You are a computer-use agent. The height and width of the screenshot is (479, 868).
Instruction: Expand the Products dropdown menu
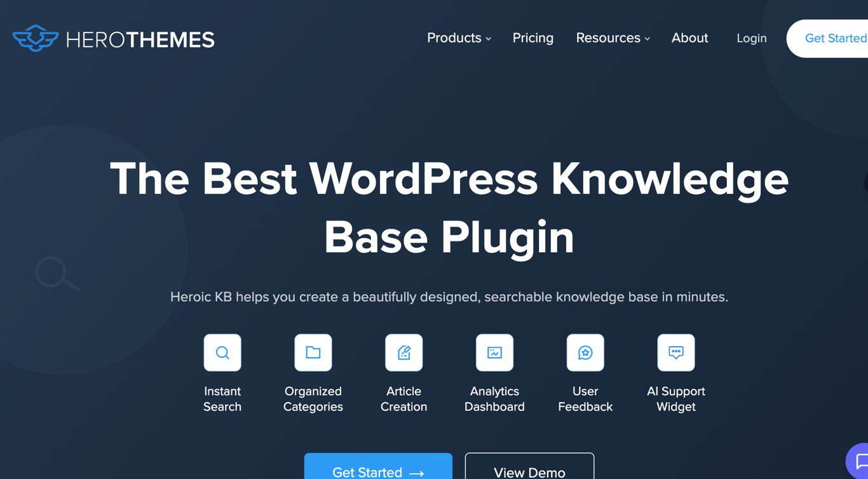click(459, 38)
